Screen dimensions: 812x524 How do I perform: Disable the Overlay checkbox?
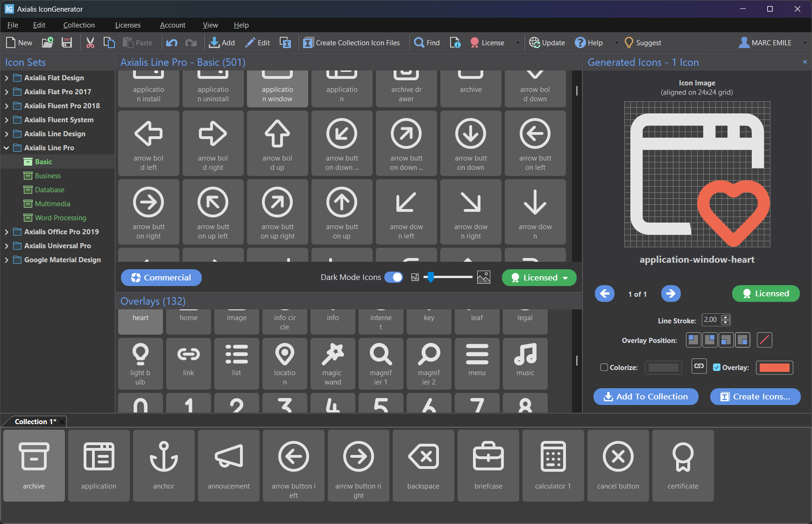[716, 367]
